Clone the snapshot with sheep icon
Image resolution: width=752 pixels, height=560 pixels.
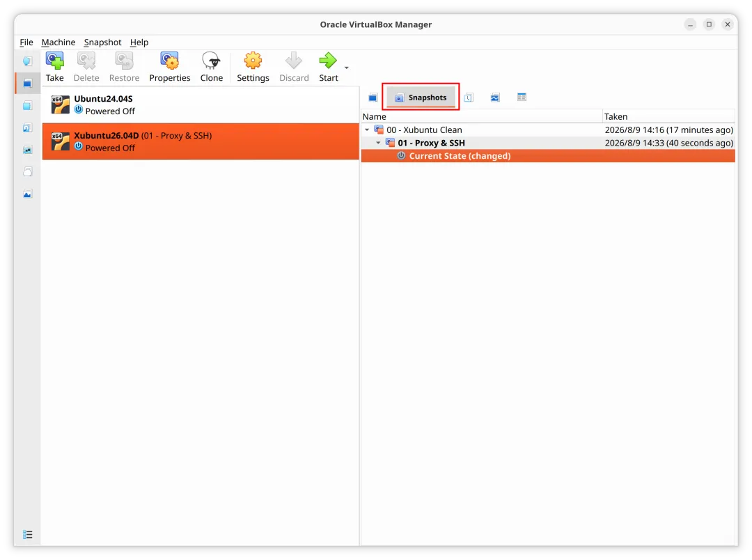pos(212,67)
